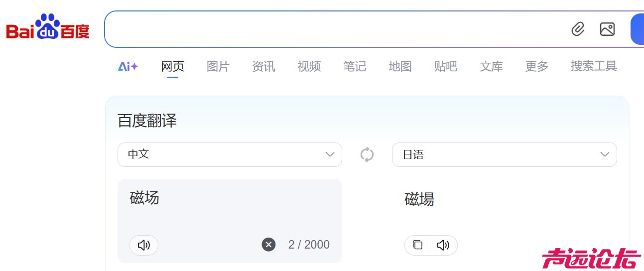The width and height of the screenshot is (644, 271).
Task: Open the Ai+ tab
Action: click(128, 66)
